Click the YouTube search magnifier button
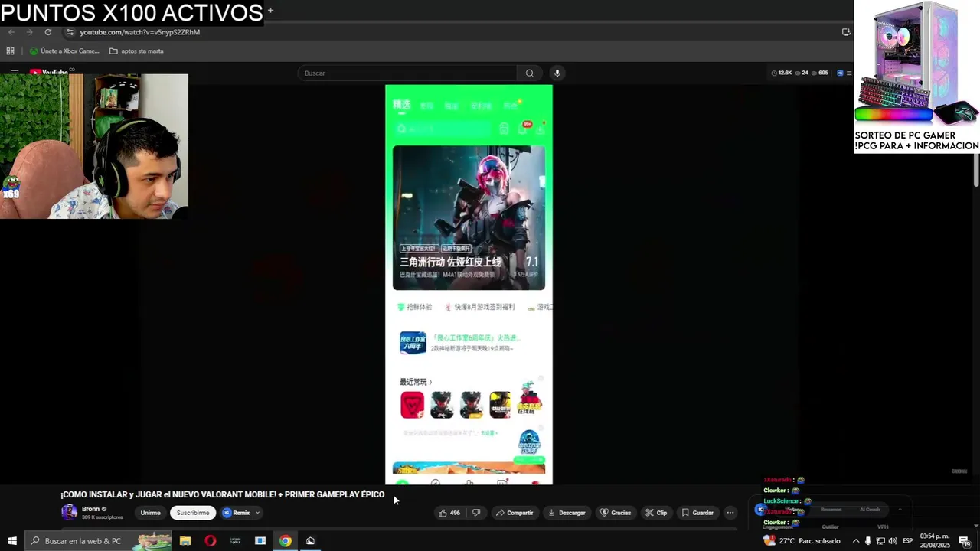Screen dimensions: 980x551 (x=529, y=73)
